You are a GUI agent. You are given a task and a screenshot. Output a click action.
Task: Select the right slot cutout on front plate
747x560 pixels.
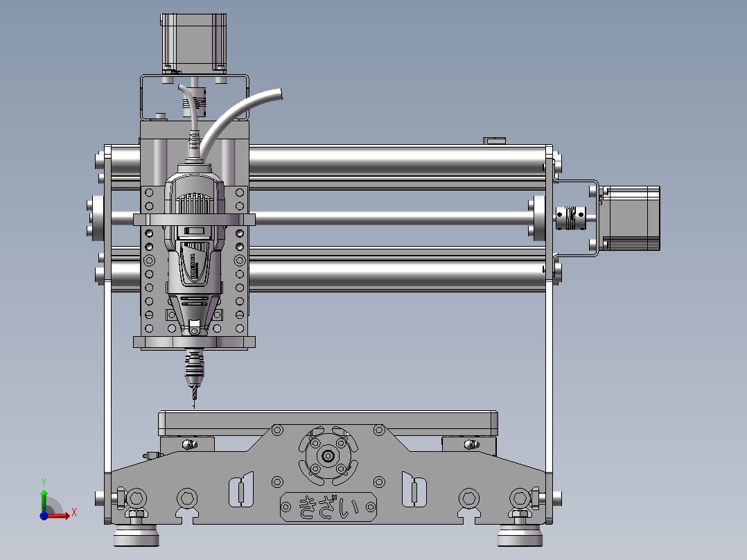(x=414, y=489)
